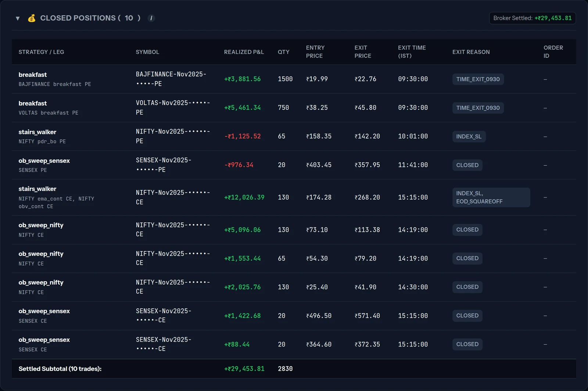Click exit price ₹268.20
The height and width of the screenshot is (391, 588).
click(367, 197)
